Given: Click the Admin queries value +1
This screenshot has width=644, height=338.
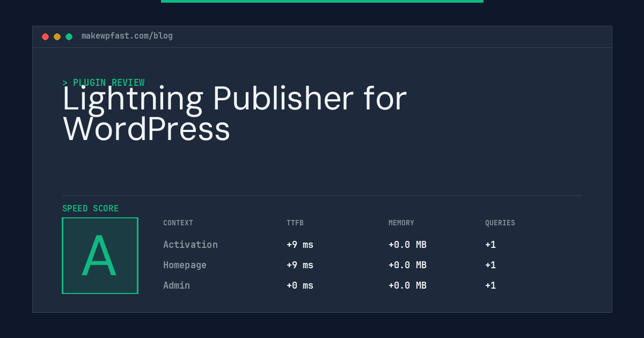Looking at the screenshot, I should tap(491, 285).
